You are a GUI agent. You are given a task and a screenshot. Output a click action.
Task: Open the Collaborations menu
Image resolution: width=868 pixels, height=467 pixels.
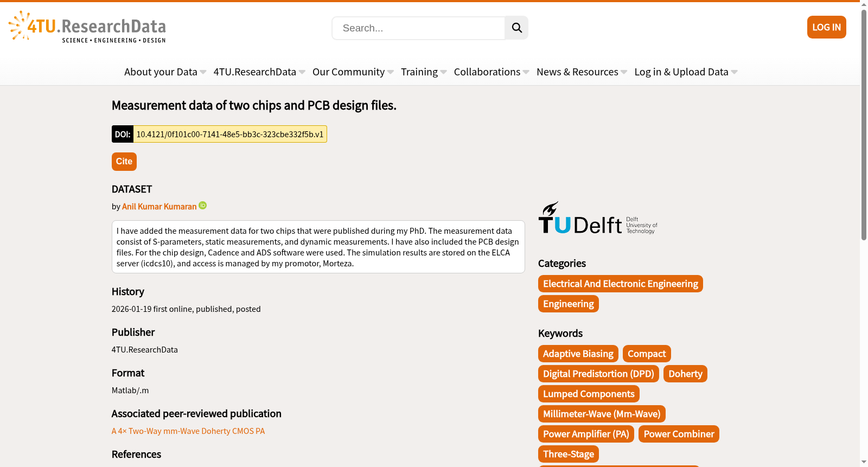coord(487,72)
